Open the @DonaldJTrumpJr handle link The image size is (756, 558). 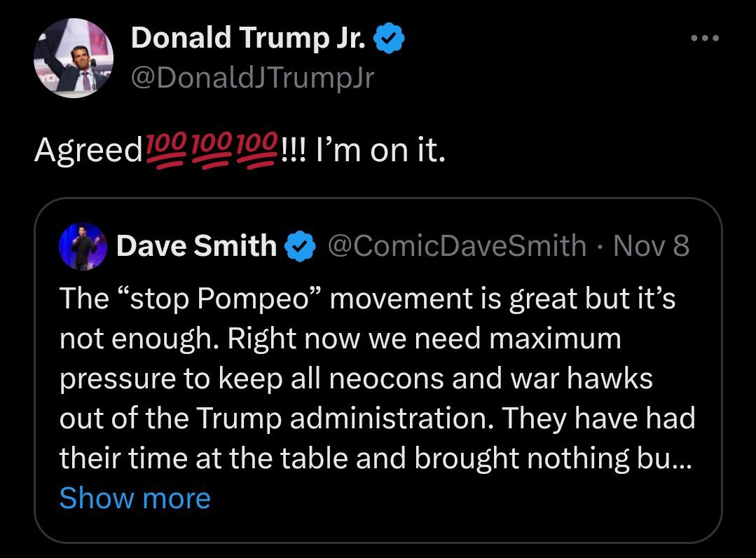tap(253, 78)
